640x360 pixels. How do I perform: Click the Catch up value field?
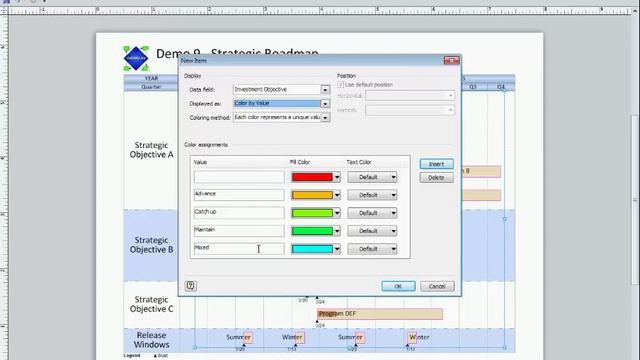pyautogui.click(x=239, y=213)
